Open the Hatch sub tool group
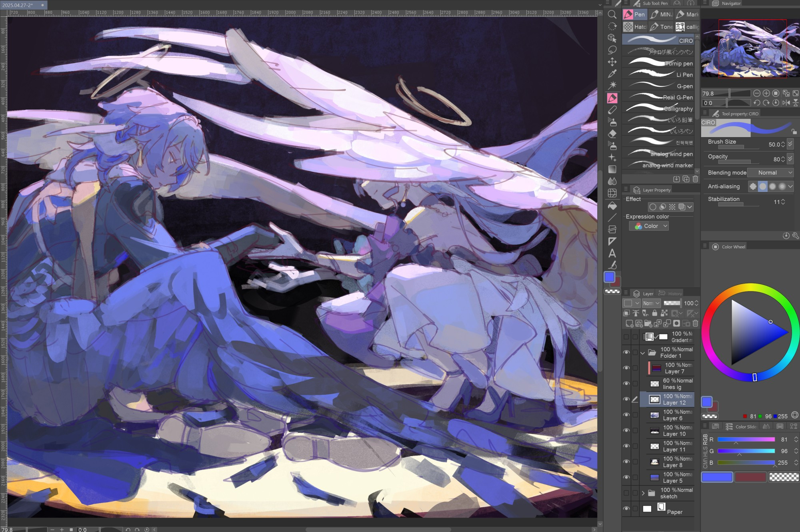The image size is (800, 532). point(635,27)
